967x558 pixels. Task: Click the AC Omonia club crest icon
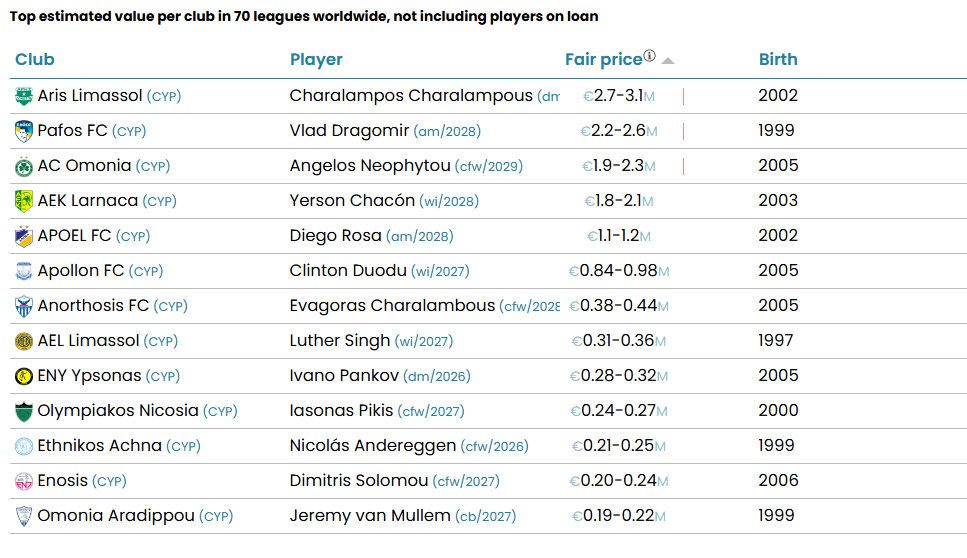[x=24, y=166]
